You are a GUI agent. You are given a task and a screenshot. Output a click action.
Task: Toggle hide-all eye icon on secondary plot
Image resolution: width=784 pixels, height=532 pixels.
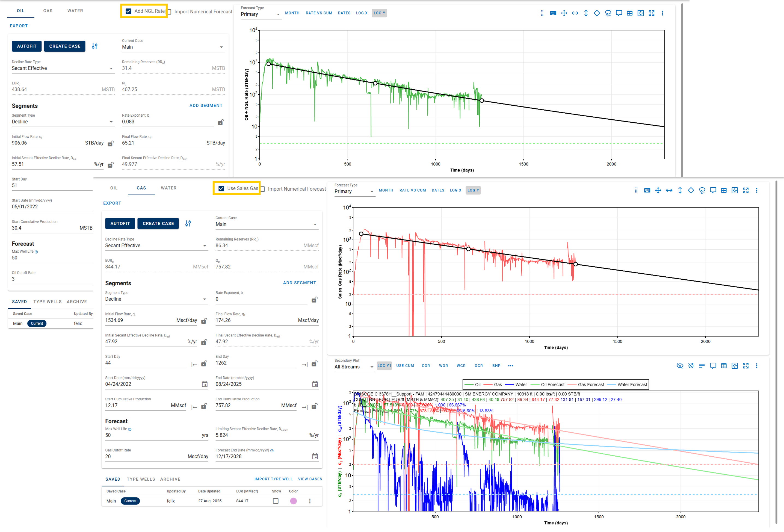(x=680, y=366)
